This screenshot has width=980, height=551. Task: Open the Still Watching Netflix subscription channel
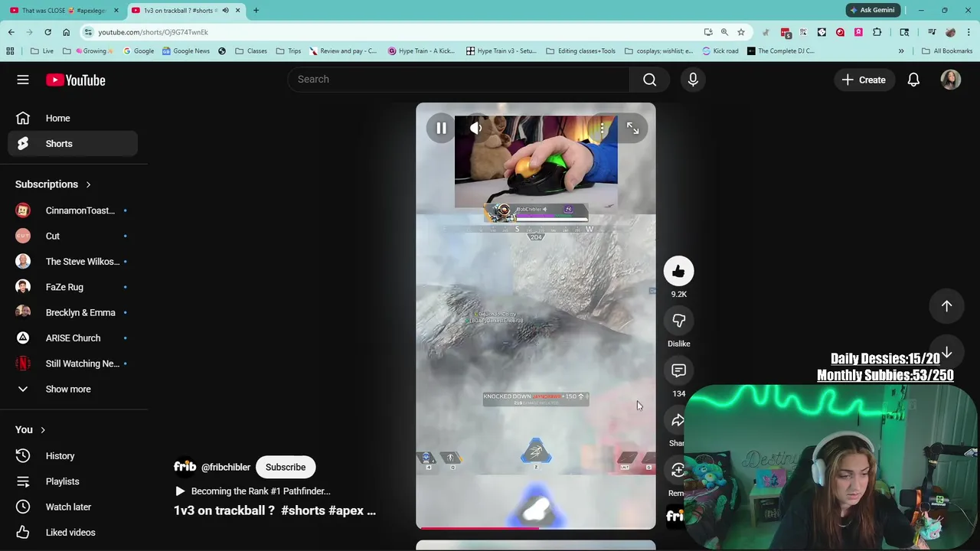tap(73, 364)
